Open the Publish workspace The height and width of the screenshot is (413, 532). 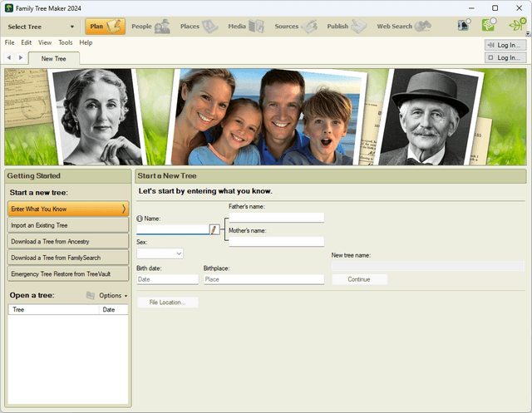point(347,27)
